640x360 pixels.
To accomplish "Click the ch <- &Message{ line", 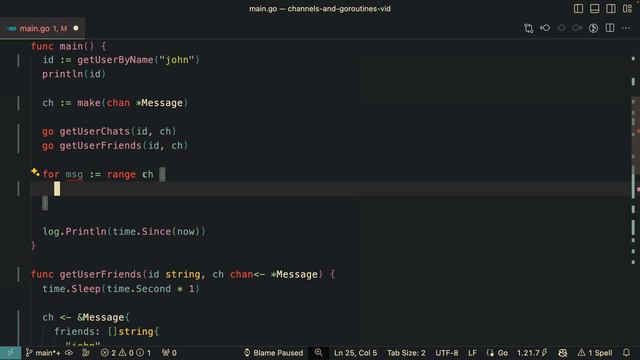I will coord(86,317).
